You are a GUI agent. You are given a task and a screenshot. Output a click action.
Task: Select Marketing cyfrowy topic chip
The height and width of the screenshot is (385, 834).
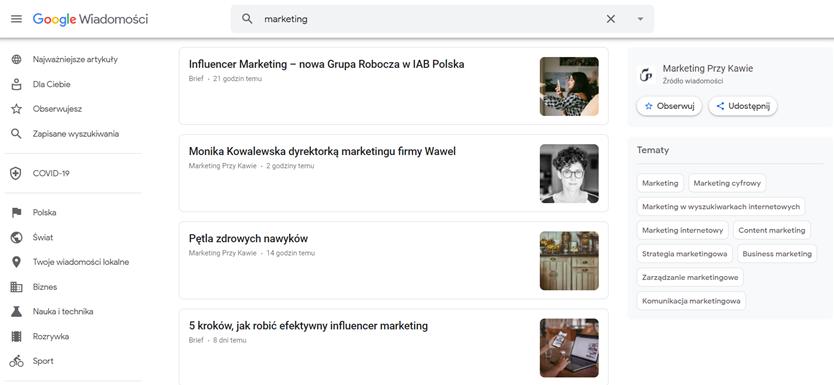tap(727, 183)
